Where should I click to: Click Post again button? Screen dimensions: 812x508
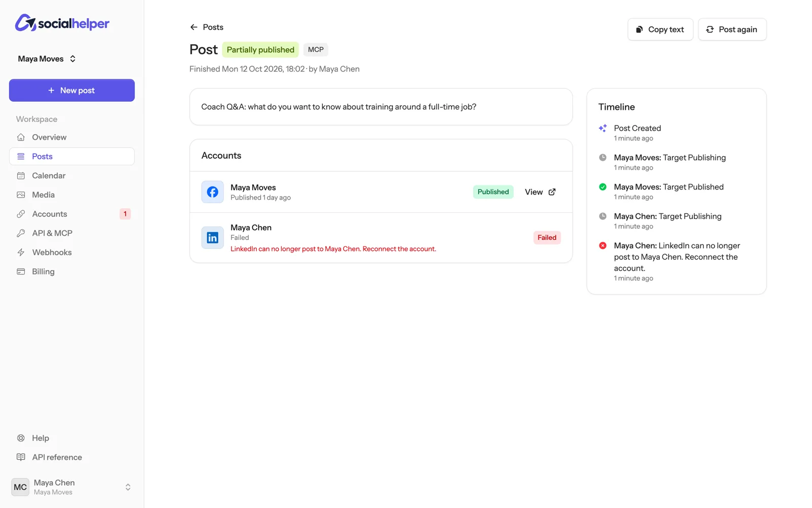(732, 29)
